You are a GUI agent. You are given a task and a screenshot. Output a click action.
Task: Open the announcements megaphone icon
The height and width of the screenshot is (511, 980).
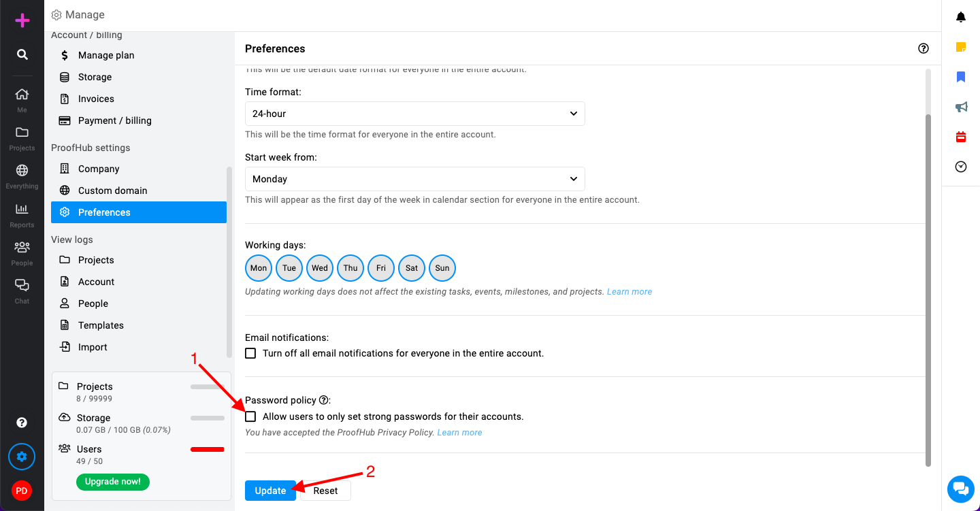click(961, 107)
